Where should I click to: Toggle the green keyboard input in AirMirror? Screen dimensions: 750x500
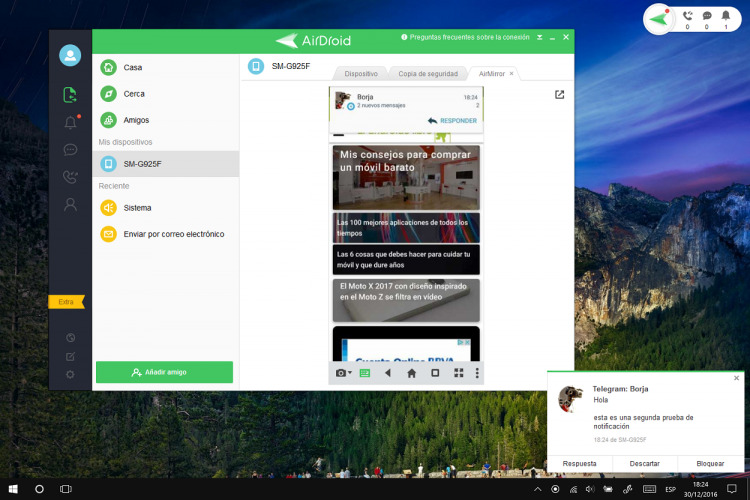[365, 373]
